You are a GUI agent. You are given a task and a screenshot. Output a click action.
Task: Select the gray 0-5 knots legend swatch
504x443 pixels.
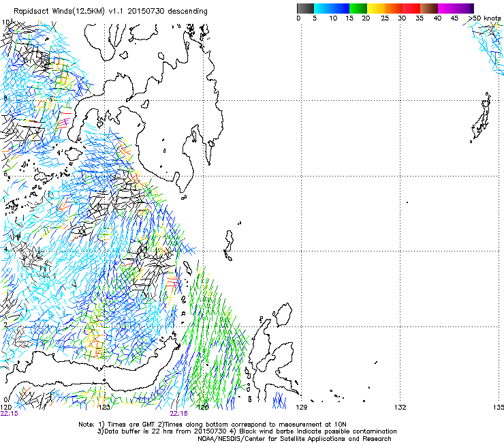click(x=305, y=8)
